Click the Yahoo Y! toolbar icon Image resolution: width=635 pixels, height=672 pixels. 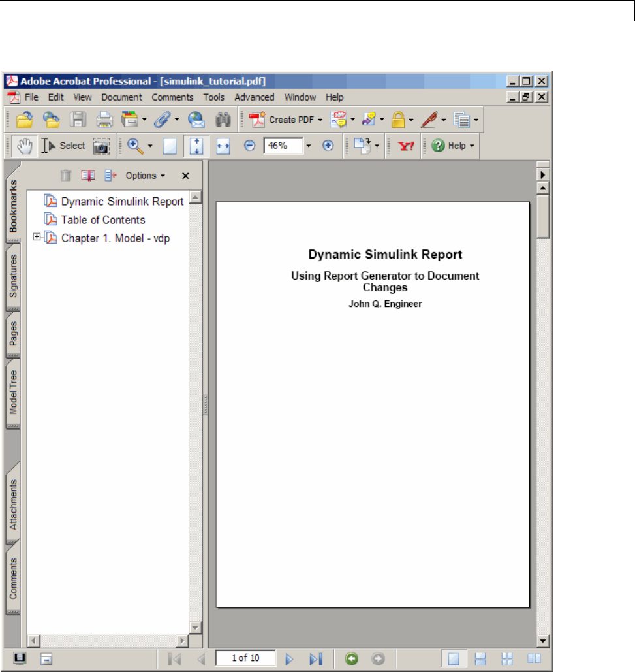pos(406,146)
